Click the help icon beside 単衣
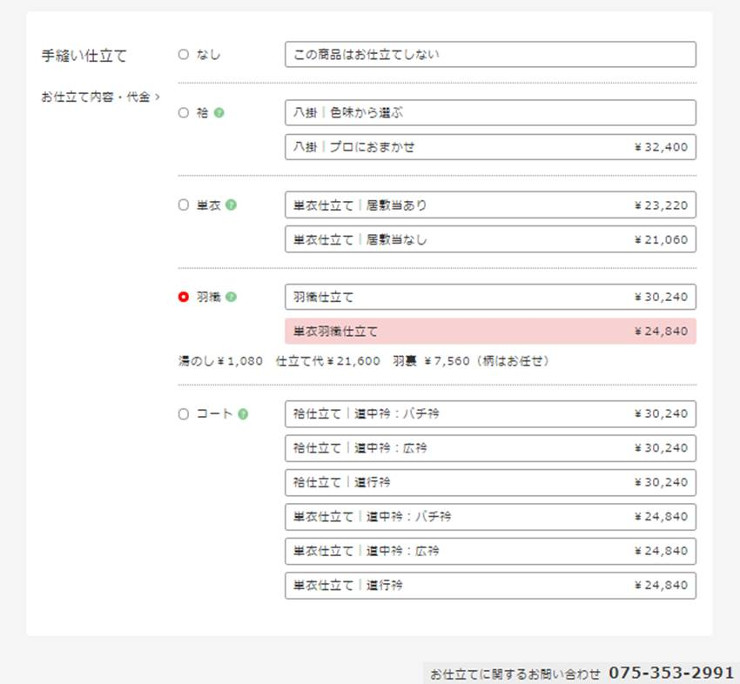740x684 pixels. tap(231, 205)
